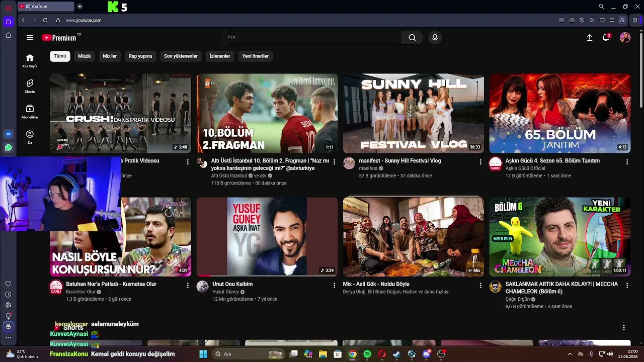This screenshot has width=644, height=362.
Task: Open options for Sunny Hill Festival Vlog
Action: pyautogui.click(x=480, y=162)
